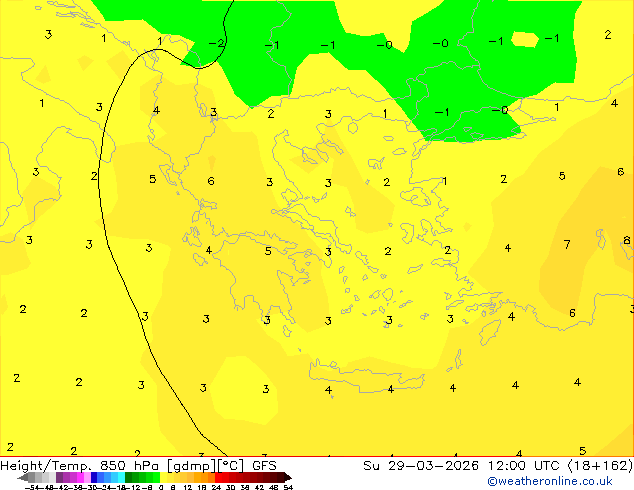
Task: Pick the bright magenta legend swatch
Action: click(80, 477)
